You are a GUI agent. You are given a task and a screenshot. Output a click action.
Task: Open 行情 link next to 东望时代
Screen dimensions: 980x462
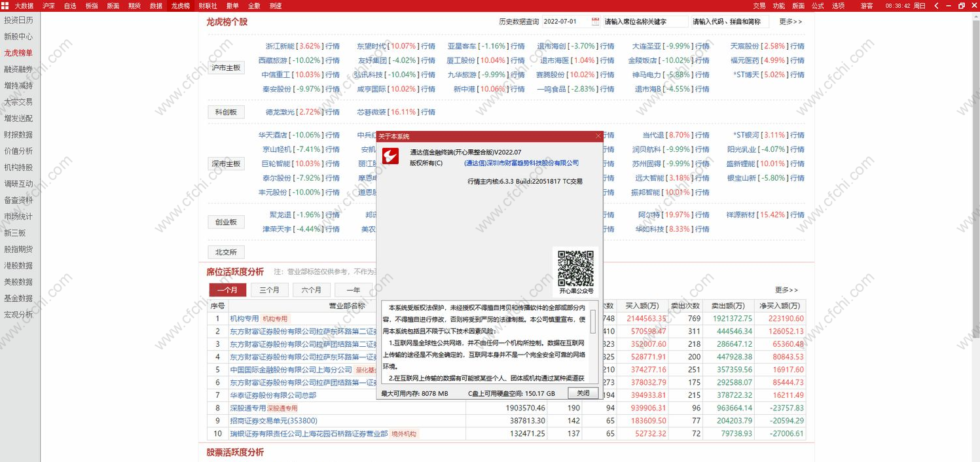coord(428,46)
